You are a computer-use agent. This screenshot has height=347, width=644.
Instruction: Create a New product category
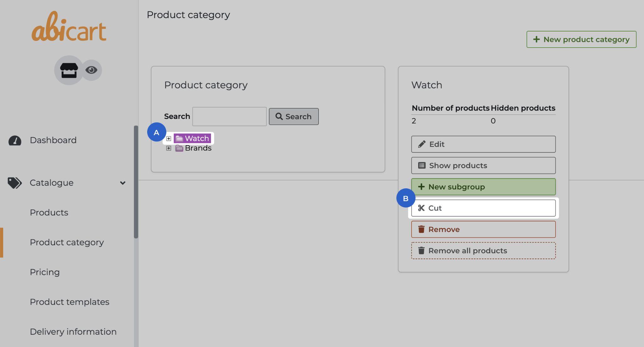pos(581,39)
